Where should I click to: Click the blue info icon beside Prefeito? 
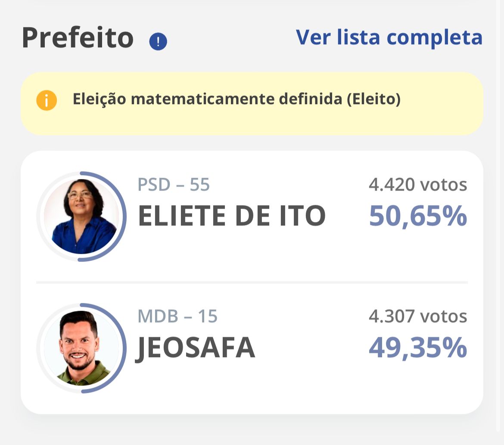[158, 42]
